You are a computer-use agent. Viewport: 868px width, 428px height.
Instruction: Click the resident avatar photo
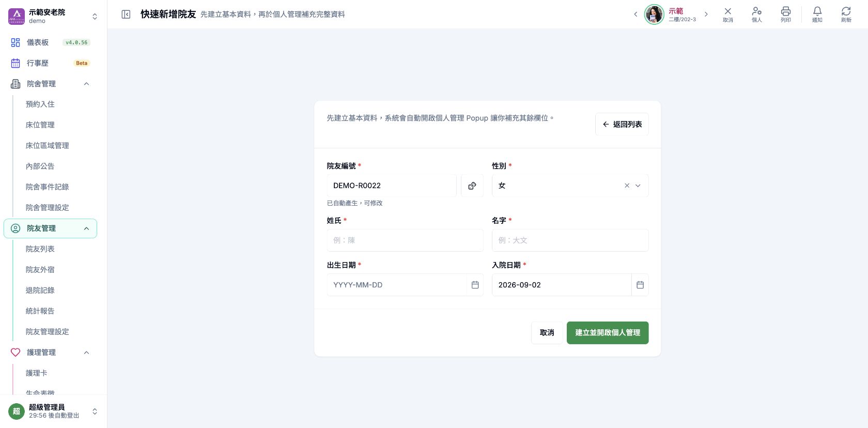pyautogui.click(x=654, y=14)
